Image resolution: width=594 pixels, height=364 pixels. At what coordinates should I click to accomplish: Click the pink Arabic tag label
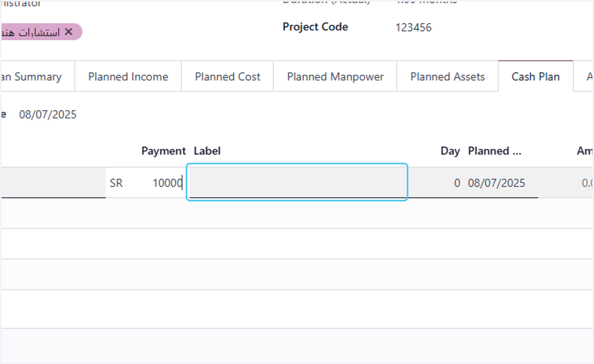coord(31,32)
